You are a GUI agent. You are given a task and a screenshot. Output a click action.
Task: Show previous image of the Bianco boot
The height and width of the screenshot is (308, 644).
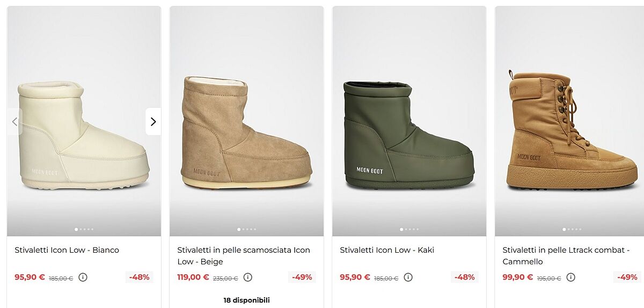tap(14, 122)
